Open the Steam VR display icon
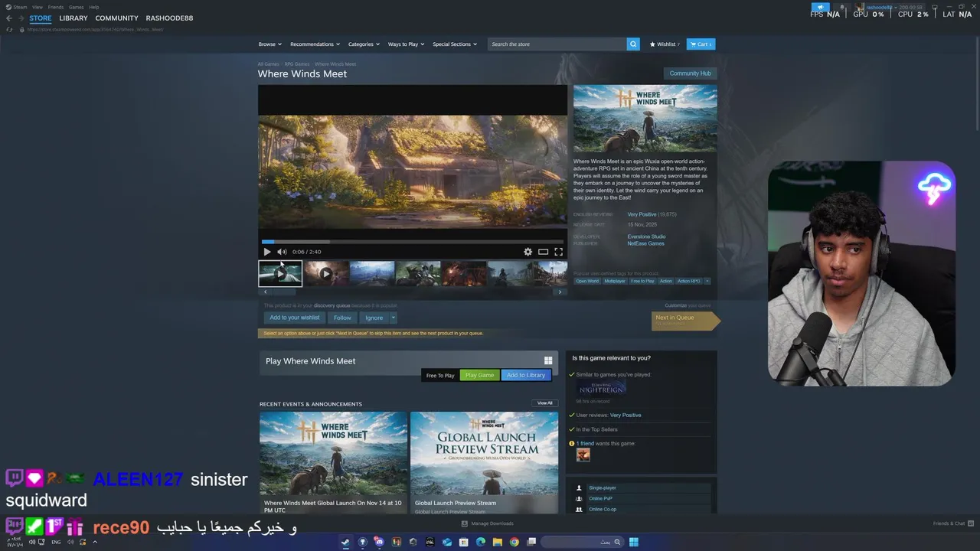Viewport: 980px width, 551px height. 934,7
